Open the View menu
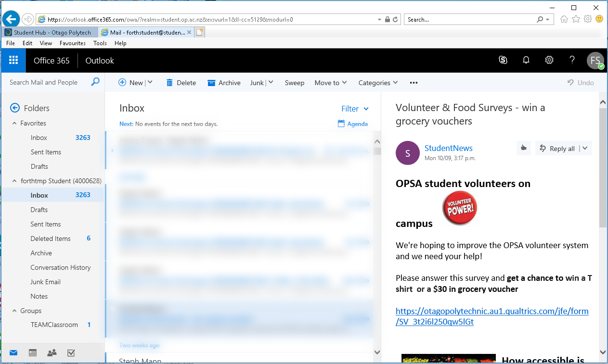The image size is (608, 364). 46,43
